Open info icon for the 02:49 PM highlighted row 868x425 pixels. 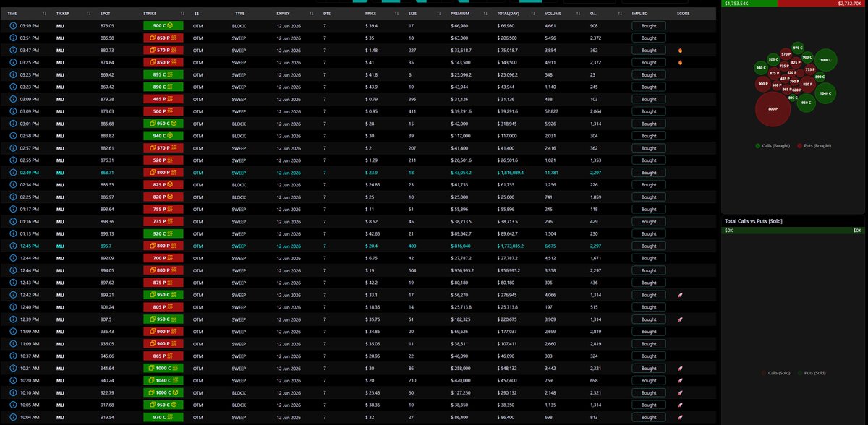pyautogui.click(x=13, y=173)
